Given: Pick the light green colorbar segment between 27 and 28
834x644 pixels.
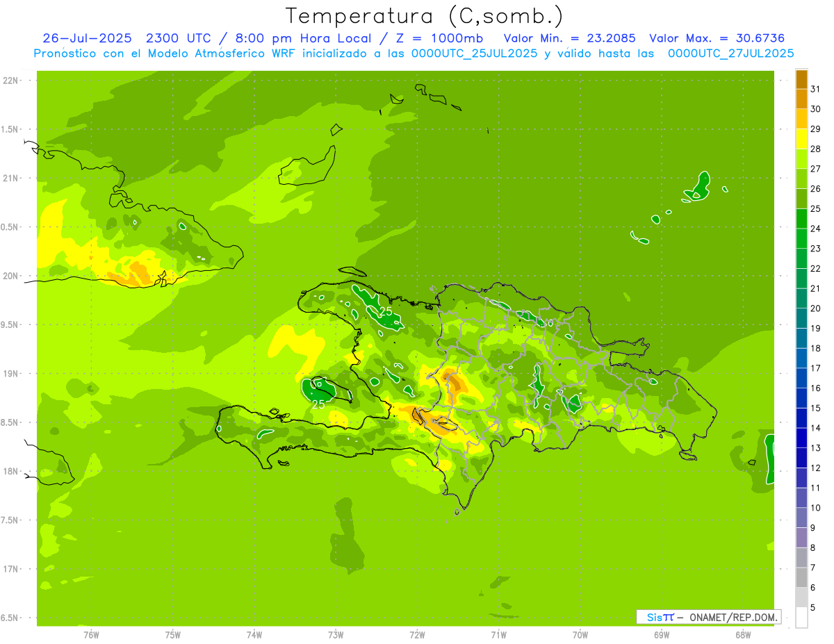Looking at the screenshot, I should 801,158.
